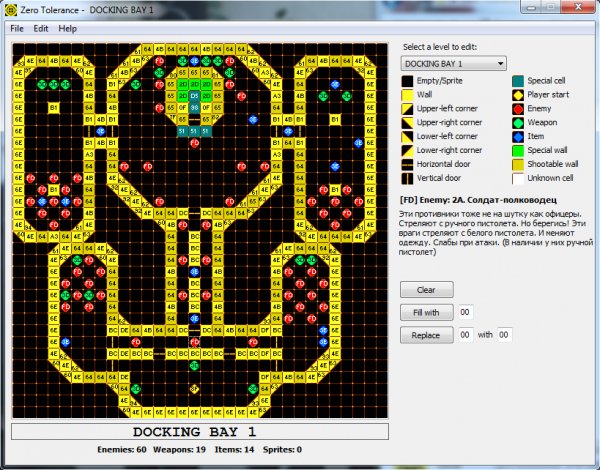
Task: Choose the Wall cell type swatch
Action: point(407,95)
